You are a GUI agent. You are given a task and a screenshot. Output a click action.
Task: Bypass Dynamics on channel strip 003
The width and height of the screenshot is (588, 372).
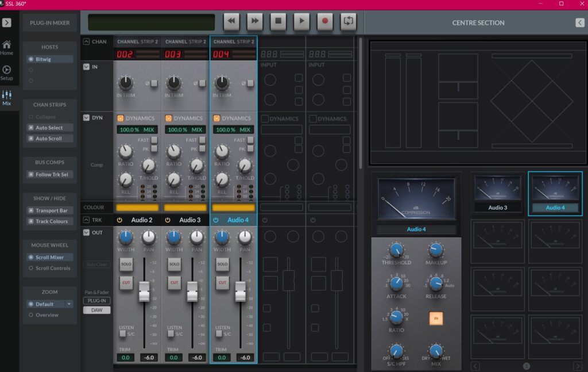click(x=169, y=118)
